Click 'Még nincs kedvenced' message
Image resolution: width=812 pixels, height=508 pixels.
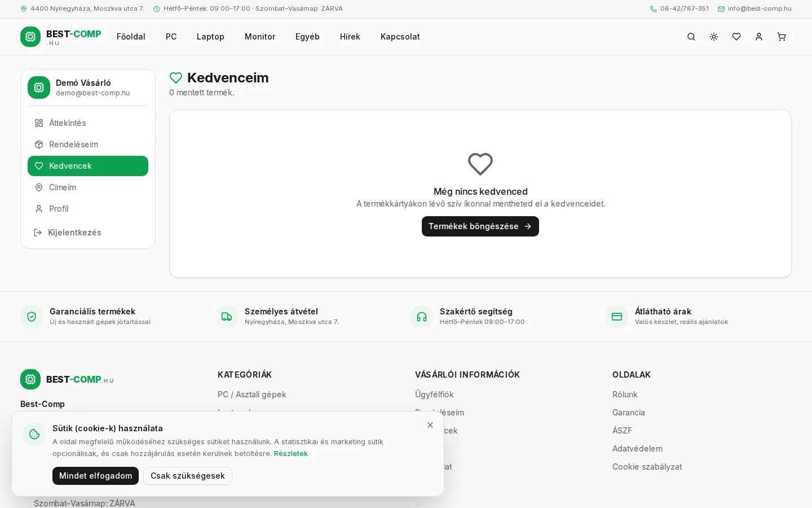[x=480, y=192]
